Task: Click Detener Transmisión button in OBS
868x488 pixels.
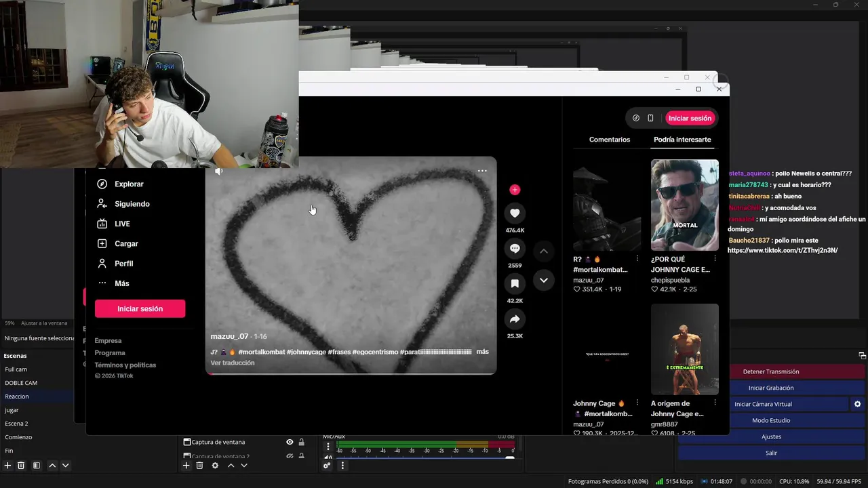Action: point(771,371)
